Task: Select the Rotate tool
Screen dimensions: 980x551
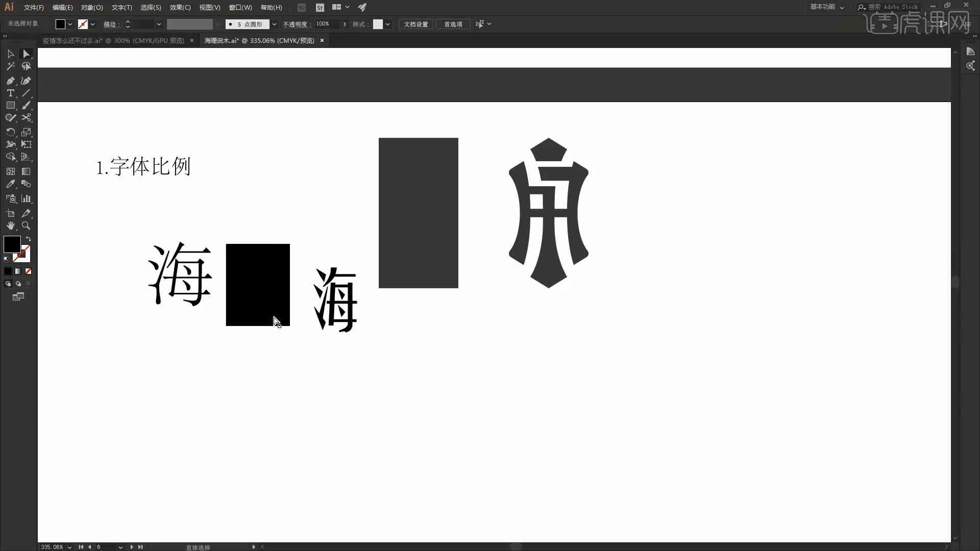Action: pos(10,132)
